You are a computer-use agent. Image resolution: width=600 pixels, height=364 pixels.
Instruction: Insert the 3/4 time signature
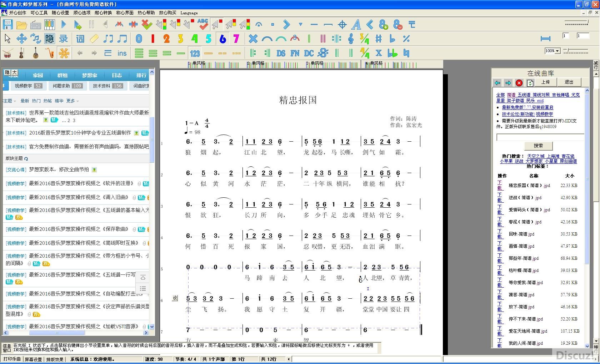point(364,39)
